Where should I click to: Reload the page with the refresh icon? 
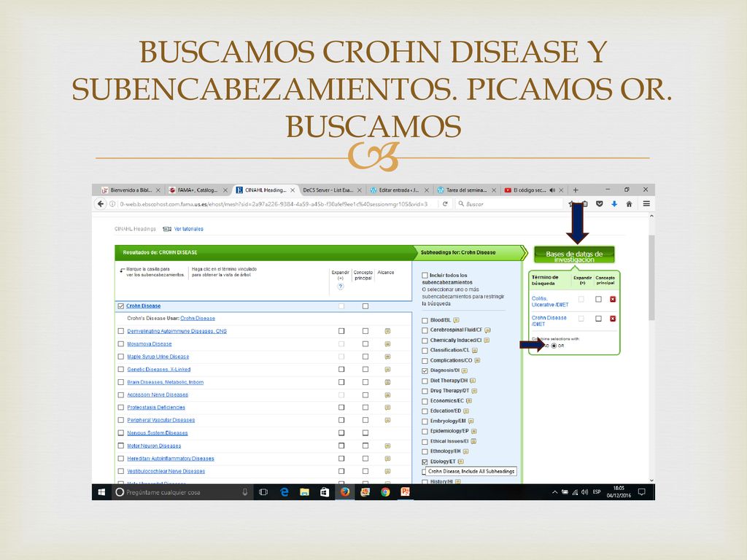point(445,204)
